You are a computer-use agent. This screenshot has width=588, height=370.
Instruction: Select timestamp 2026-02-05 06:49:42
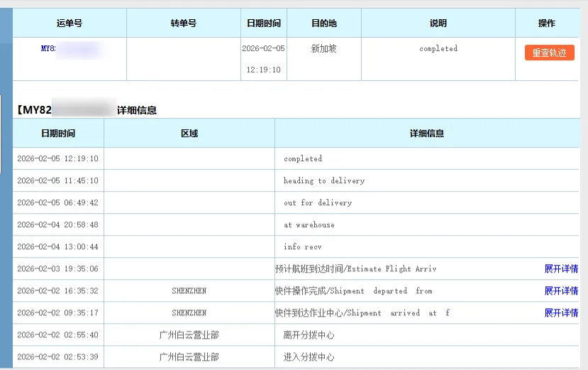pos(57,203)
